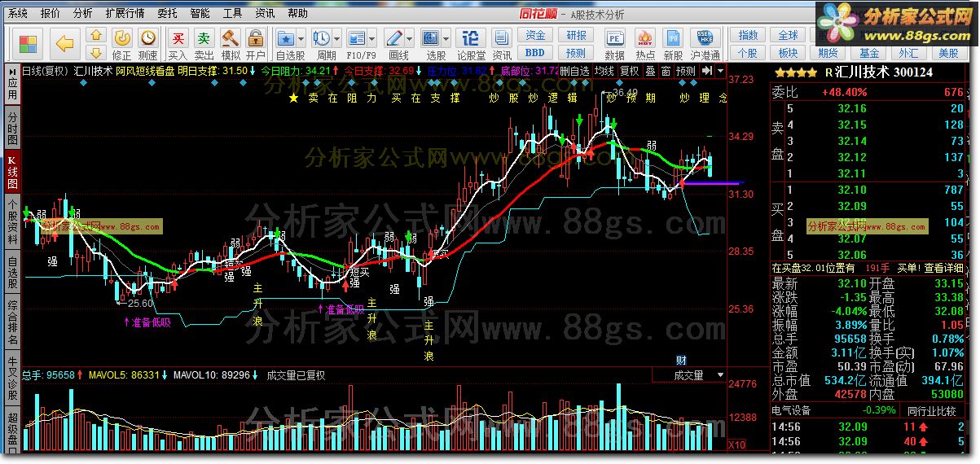Click the 板块 sector button

pos(788,52)
